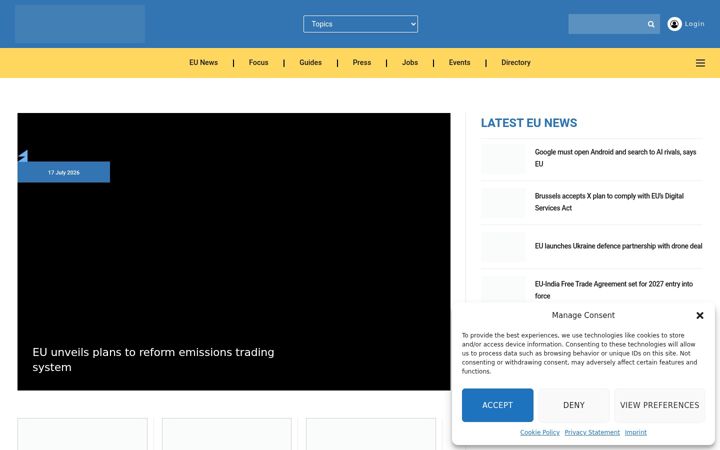Click thumbnail beside Google Android article
The image size is (720, 450).
point(503,159)
